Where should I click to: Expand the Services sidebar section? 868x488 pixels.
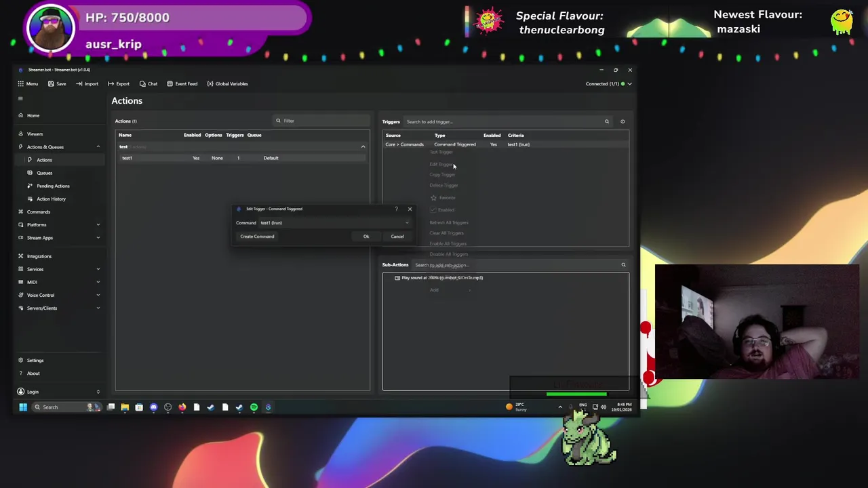pyautogui.click(x=98, y=269)
